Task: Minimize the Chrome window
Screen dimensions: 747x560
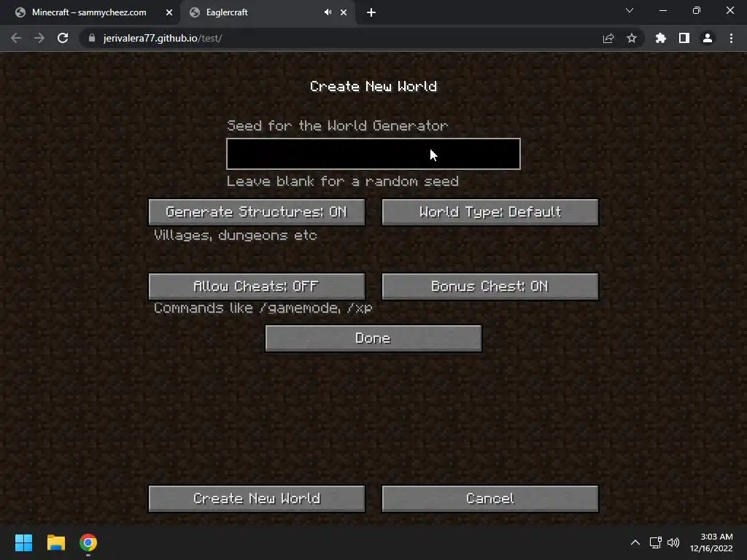Action: (662, 10)
